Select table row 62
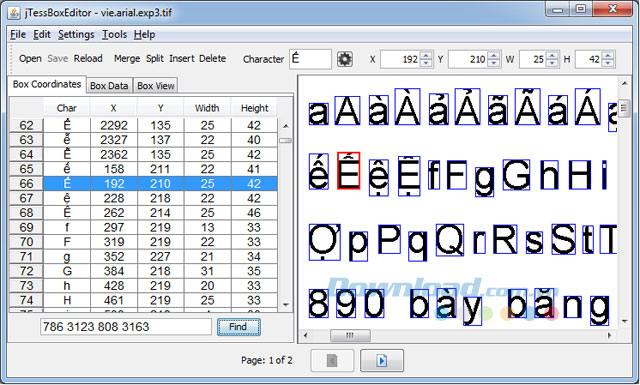640x385 pixels. tap(143, 125)
